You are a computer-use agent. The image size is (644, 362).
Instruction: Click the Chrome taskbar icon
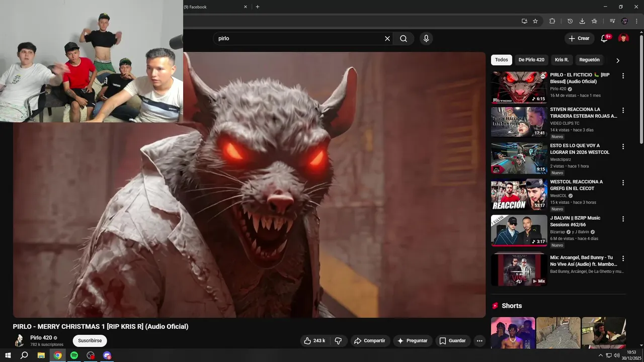(58, 355)
